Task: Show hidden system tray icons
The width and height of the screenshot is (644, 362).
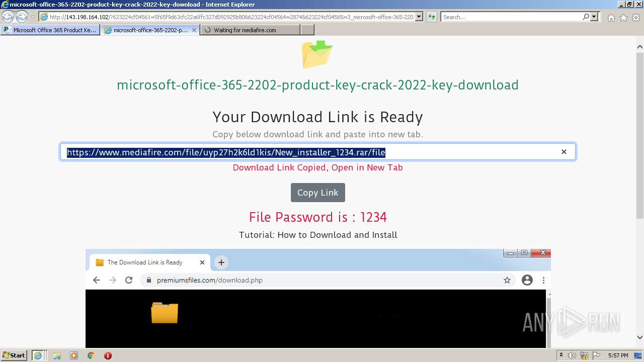Action: point(561,355)
